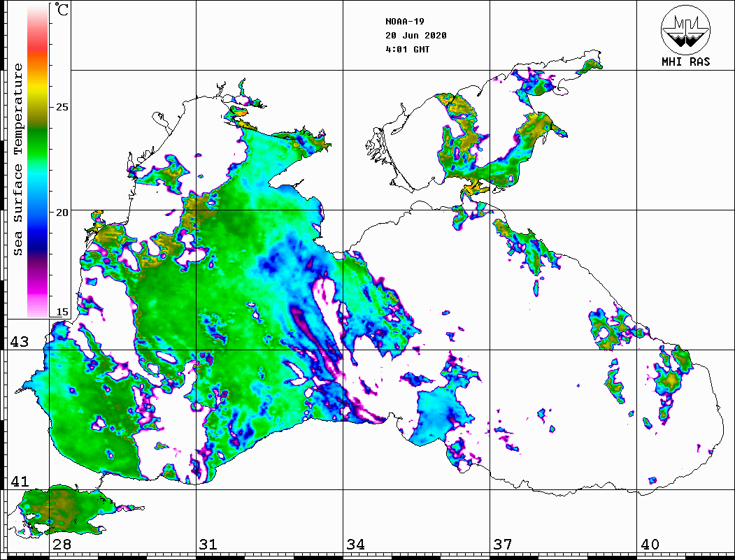
Task: Click the 'MHI RAS' text label
Action: [x=685, y=62]
